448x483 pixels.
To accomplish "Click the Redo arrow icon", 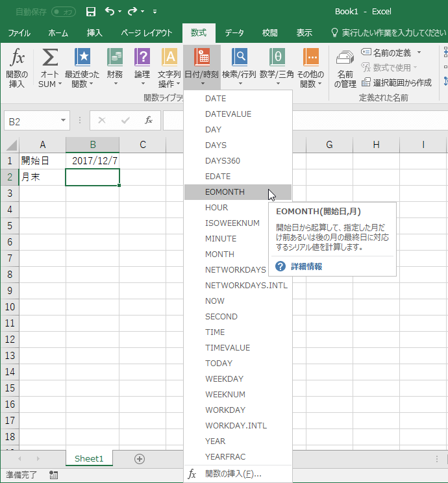I will click(x=132, y=12).
